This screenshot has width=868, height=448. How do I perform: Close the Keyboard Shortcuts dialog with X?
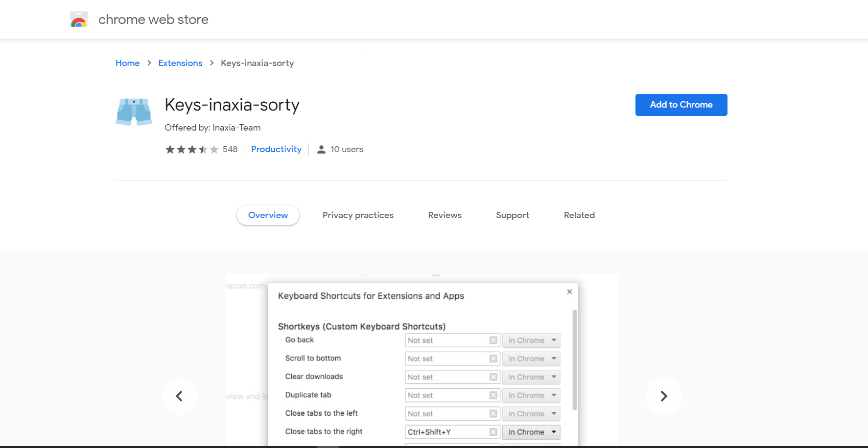click(569, 291)
